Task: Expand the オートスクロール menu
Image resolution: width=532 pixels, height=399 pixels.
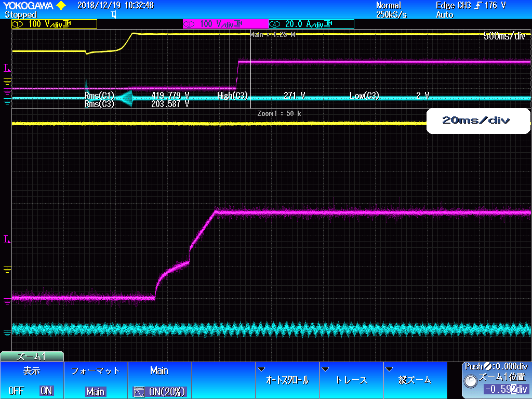Action: click(x=287, y=380)
